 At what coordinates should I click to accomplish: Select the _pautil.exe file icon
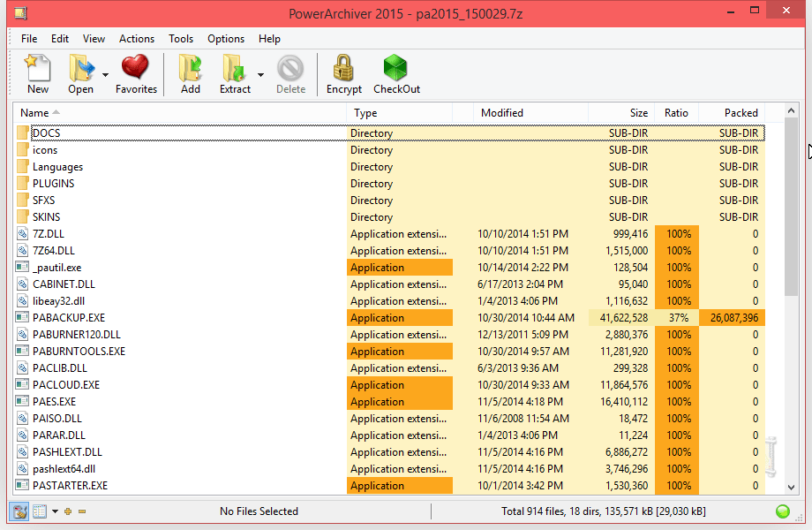click(x=22, y=268)
